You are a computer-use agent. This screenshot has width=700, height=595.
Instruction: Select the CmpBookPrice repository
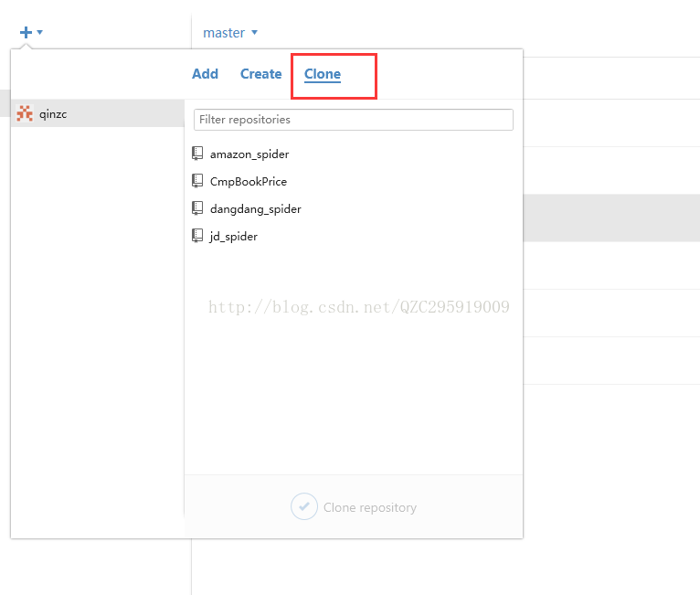click(249, 181)
